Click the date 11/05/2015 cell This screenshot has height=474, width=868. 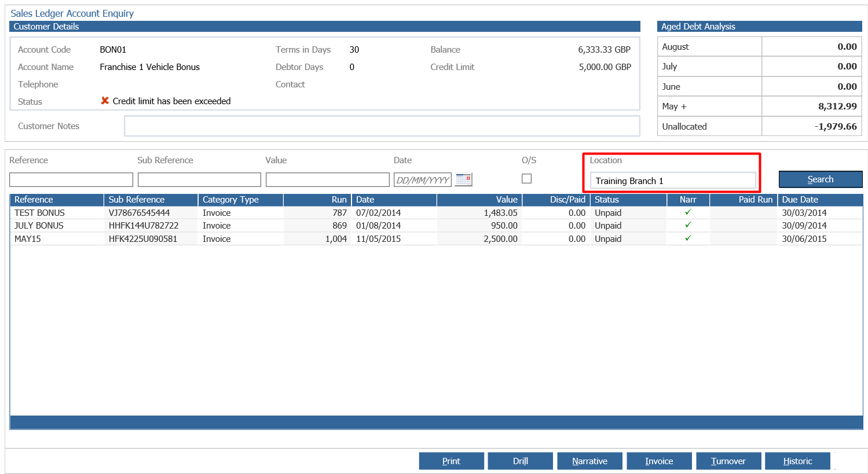point(394,239)
